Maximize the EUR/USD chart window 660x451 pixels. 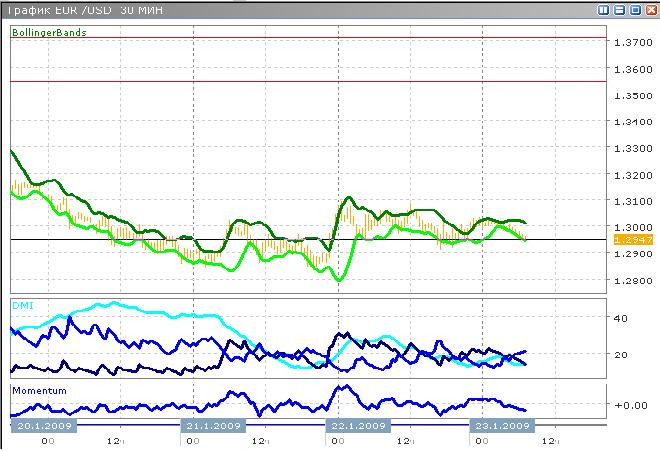pyautogui.click(x=634, y=9)
